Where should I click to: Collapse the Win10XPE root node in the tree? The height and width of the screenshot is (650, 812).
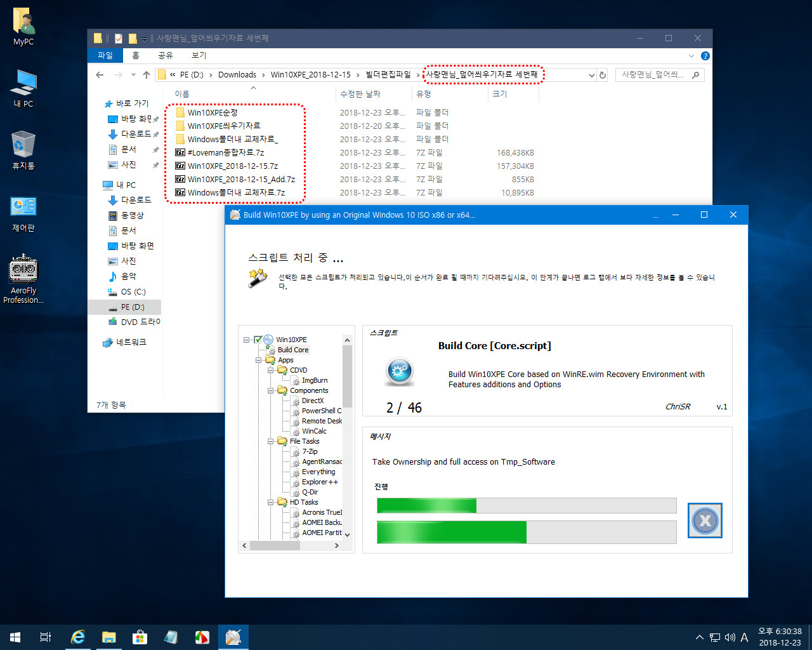pos(247,340)
